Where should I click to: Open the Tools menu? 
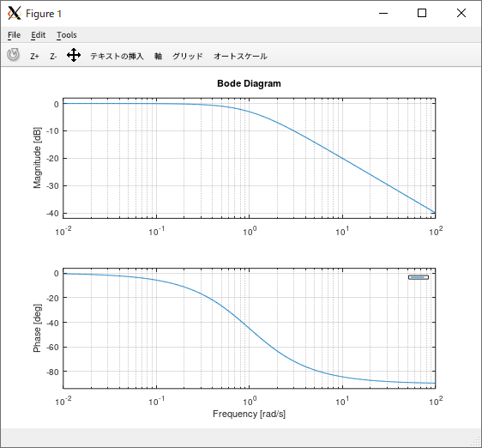tap(67, 35)
